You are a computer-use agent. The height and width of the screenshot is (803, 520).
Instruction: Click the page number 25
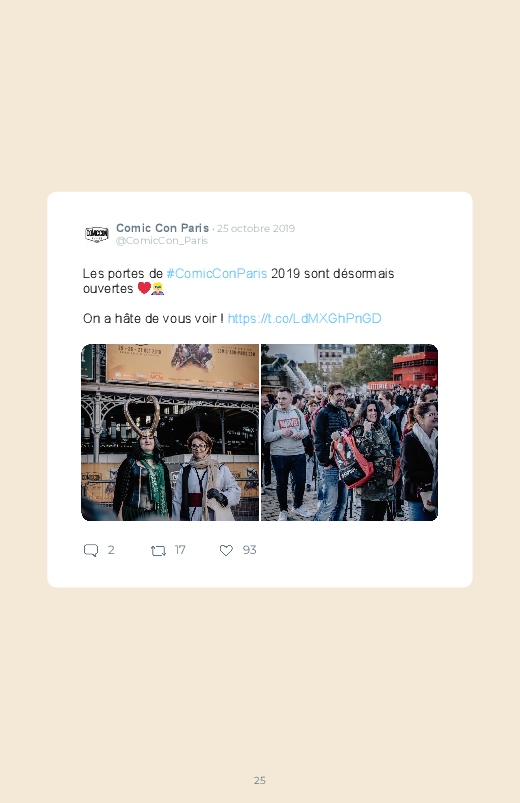coord(260,780)
